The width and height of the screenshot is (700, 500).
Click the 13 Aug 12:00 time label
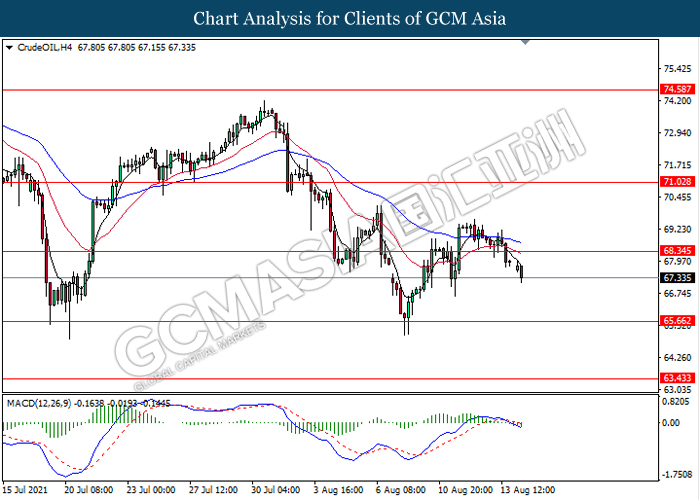(x=528, y=490)
